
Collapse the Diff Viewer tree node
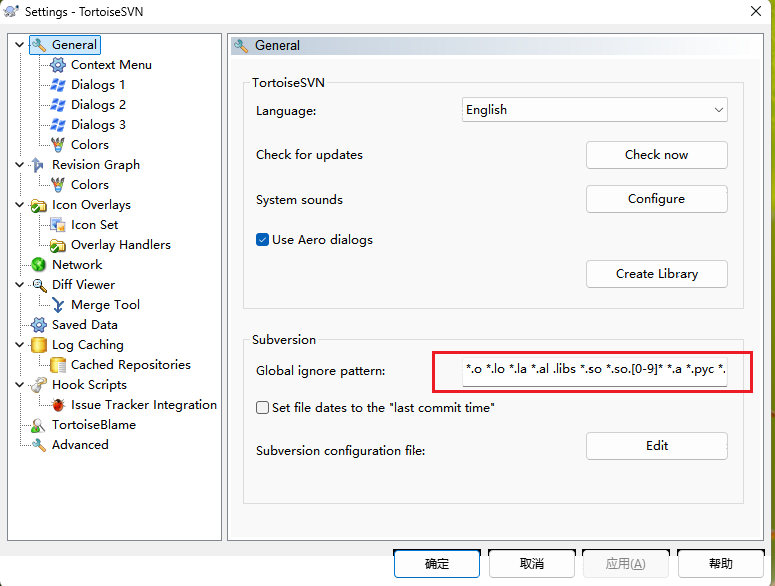tap(19, 285)
